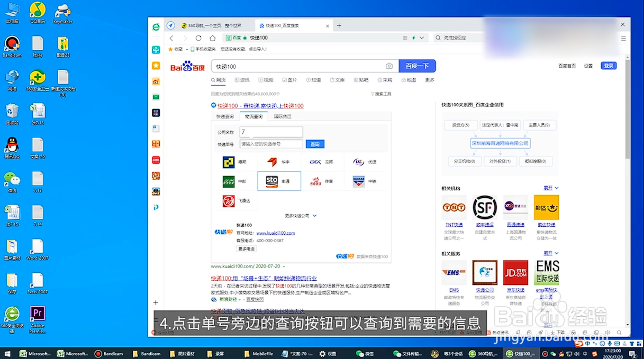Switch to the 国际货运 tab
Viewport: 644px width, 359px height.
(x=283, y=116)
